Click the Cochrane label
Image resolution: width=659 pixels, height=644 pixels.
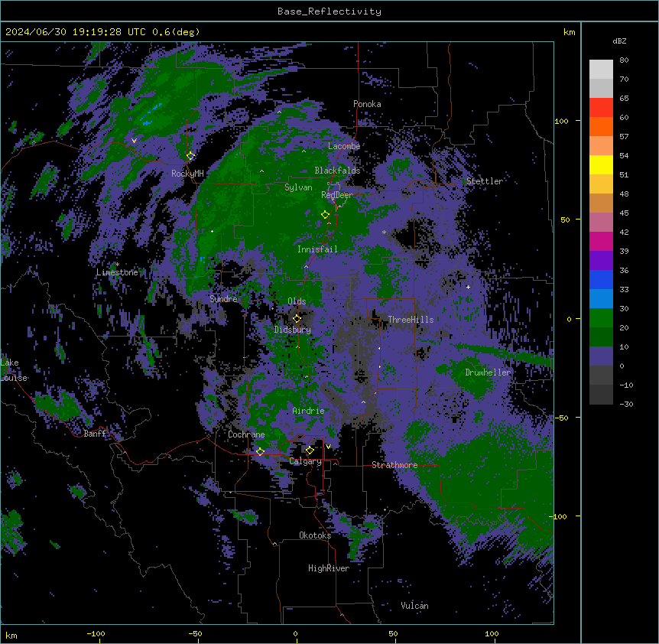coord(246,434)
